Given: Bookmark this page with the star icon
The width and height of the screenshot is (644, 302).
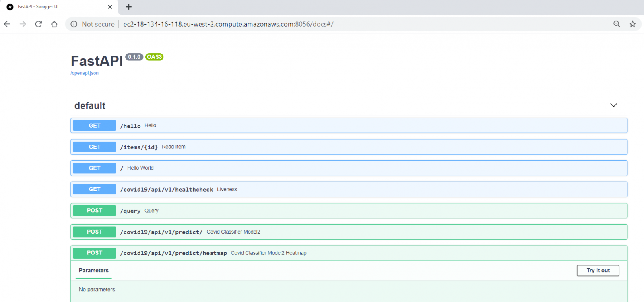Looking at the screenshot, I should [x=633, y=24].
